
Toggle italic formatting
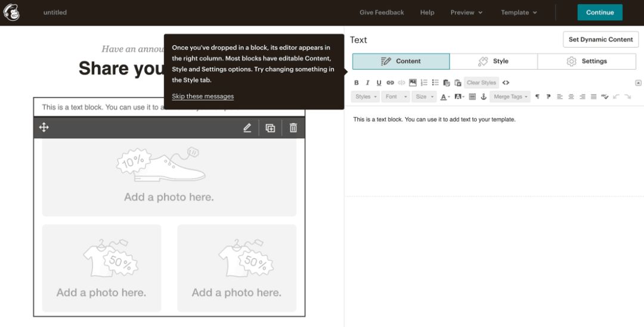click(367, 82)
